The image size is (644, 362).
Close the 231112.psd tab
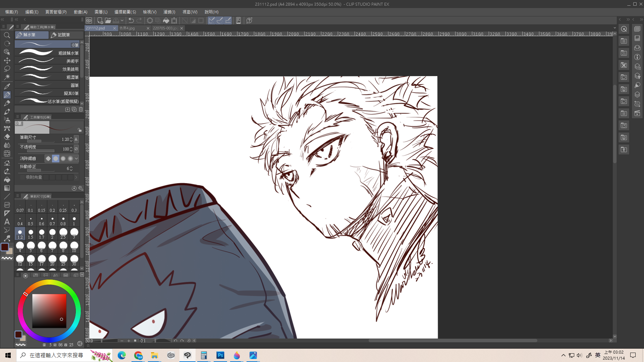114,28
